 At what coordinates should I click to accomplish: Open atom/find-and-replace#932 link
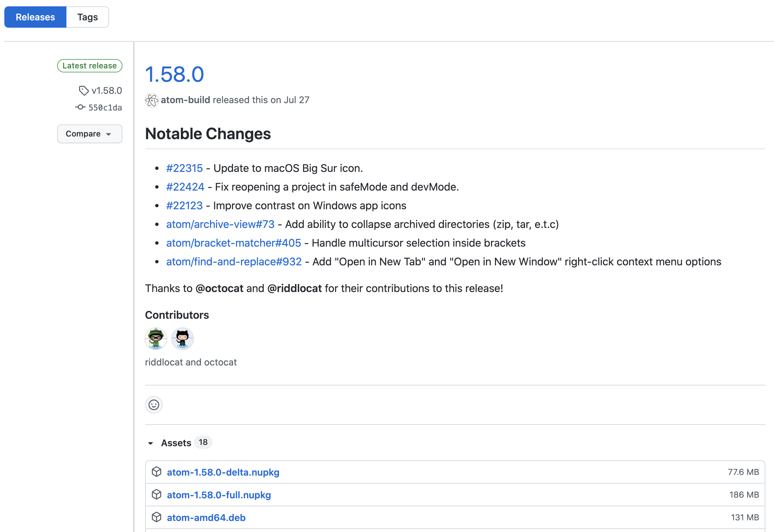pos(234,262)
